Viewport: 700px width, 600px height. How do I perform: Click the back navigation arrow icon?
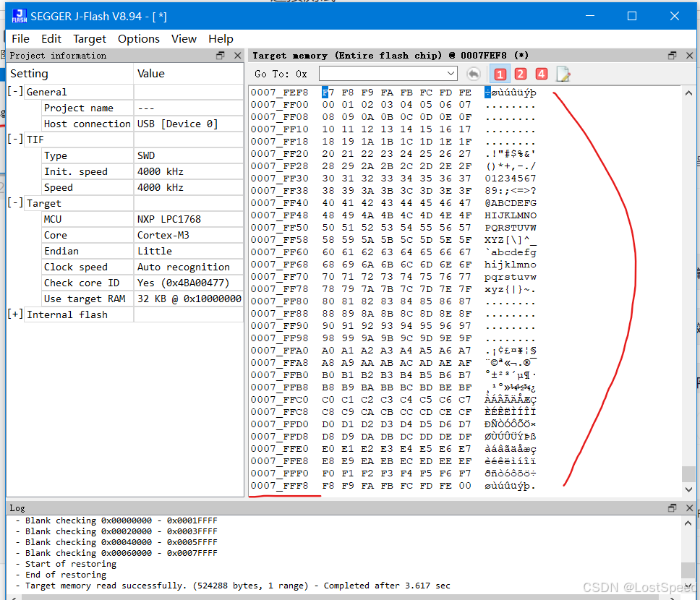click(474, 74)
